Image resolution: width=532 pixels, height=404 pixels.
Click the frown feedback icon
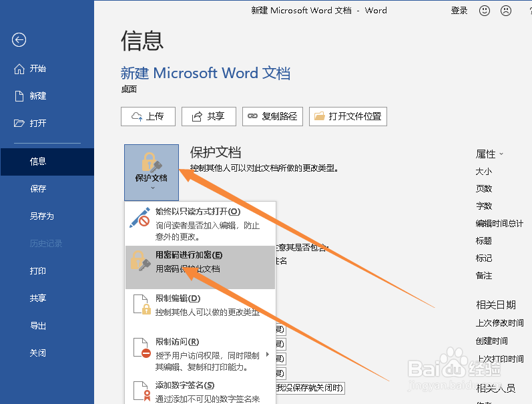pyautogui.click(x=506, y=11)
